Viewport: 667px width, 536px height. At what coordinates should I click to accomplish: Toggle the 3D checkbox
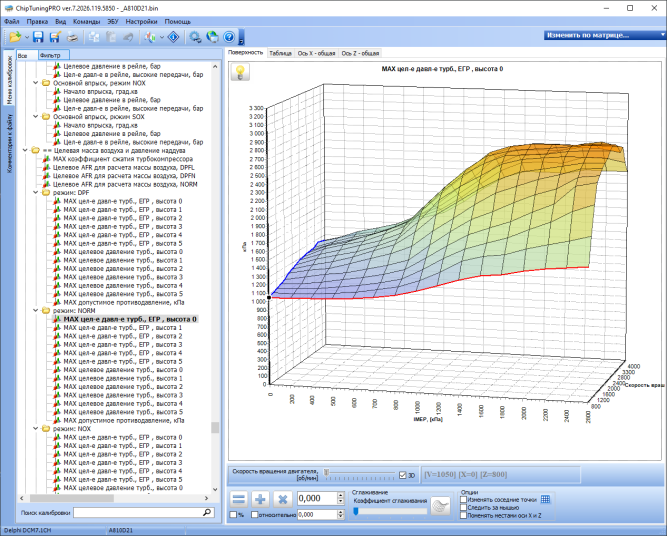tap(403, 475)
